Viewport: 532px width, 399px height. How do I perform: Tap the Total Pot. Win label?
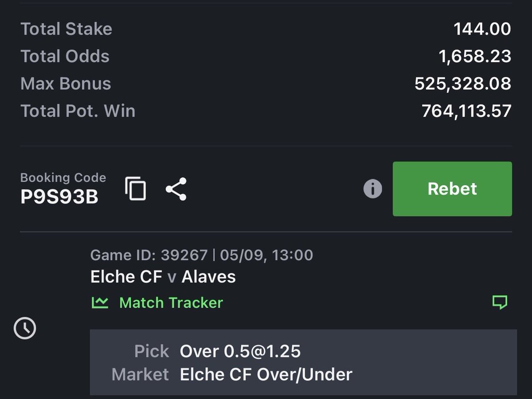tap(78, 111)
